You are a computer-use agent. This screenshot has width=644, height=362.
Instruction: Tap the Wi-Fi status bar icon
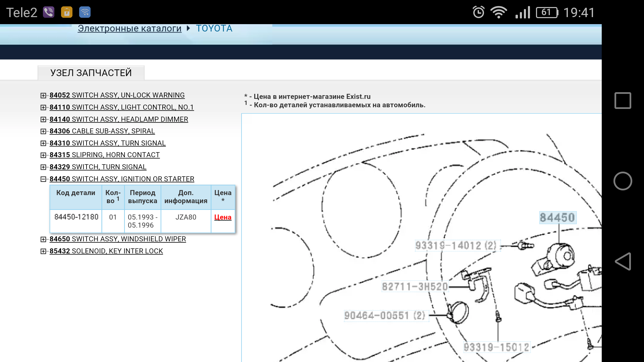click(x=498, y=12)
